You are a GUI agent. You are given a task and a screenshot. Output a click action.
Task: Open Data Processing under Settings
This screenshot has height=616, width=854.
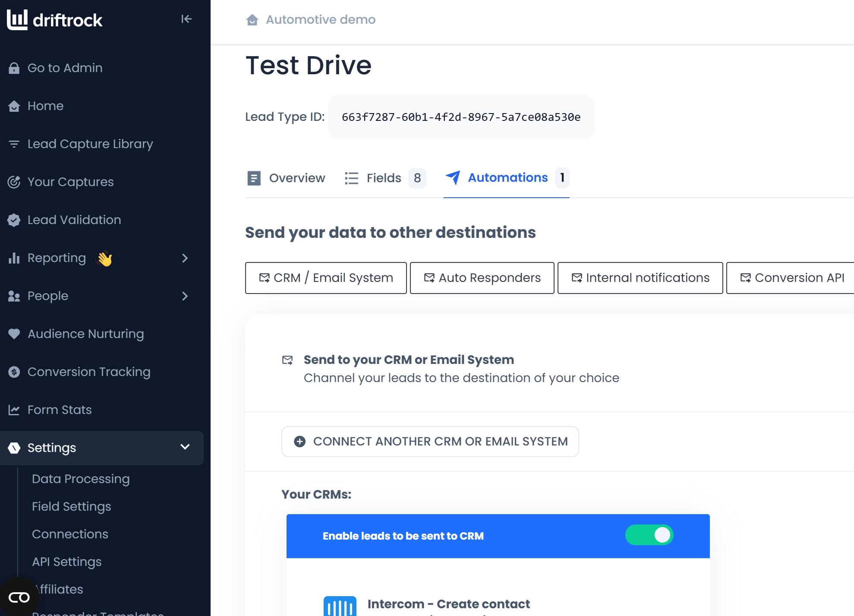(x=81, y=479)
